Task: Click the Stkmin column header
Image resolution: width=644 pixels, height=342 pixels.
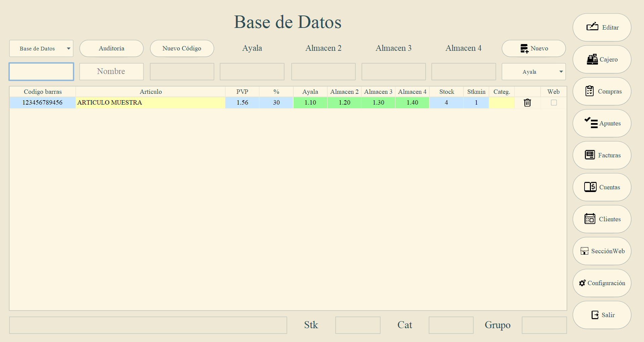Action: click(476, 92)
